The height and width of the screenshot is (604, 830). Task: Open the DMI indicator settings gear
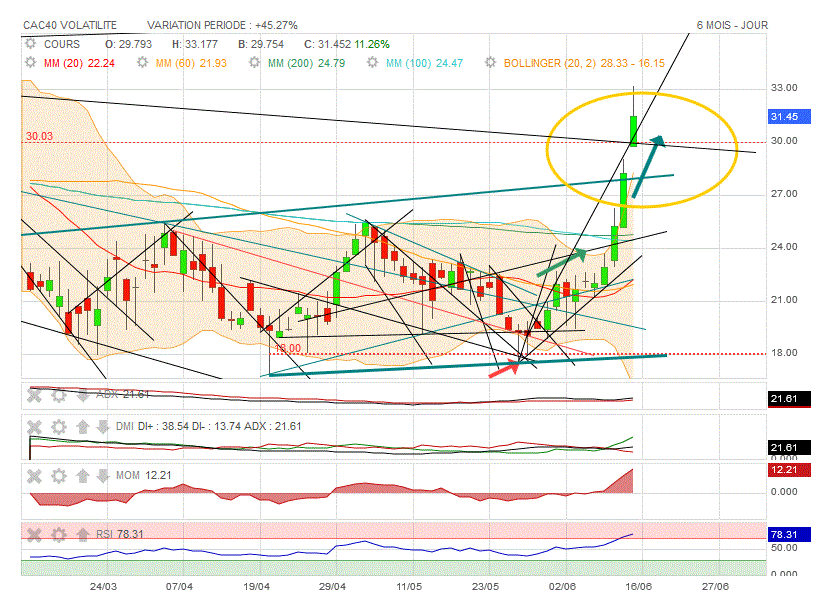click(x=59, y=426)
